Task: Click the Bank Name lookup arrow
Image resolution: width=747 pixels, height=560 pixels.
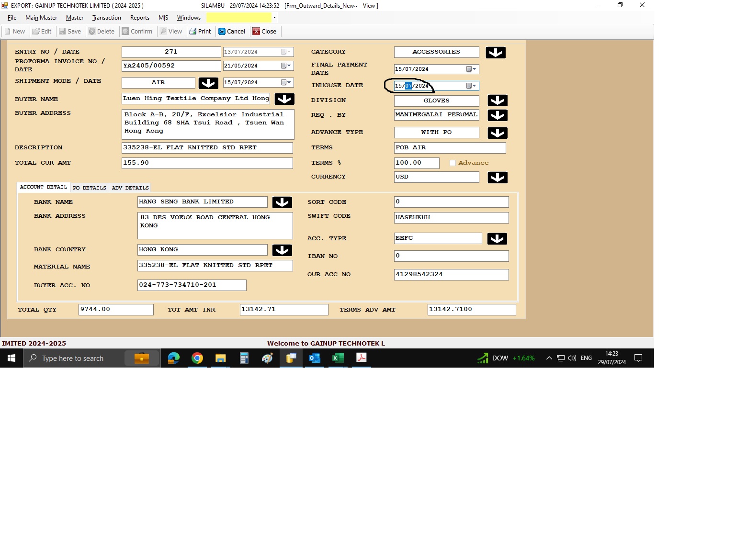Action: coord(282,202)
